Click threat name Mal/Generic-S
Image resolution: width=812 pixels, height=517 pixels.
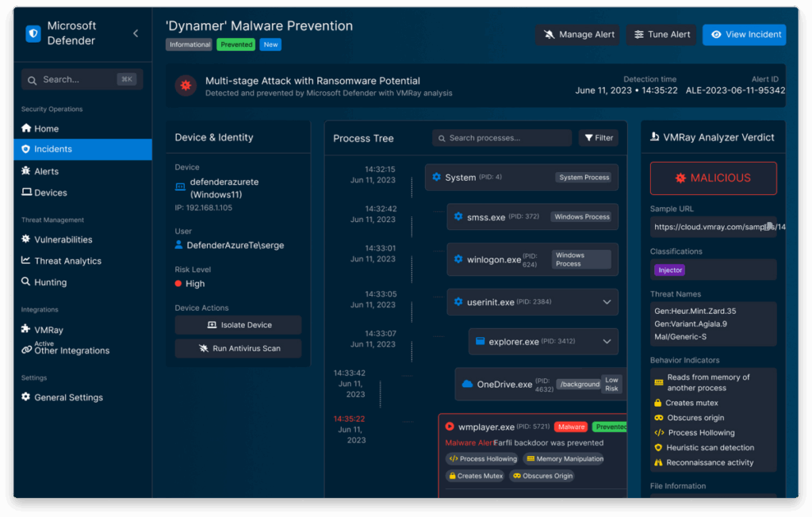coord(680,337)
